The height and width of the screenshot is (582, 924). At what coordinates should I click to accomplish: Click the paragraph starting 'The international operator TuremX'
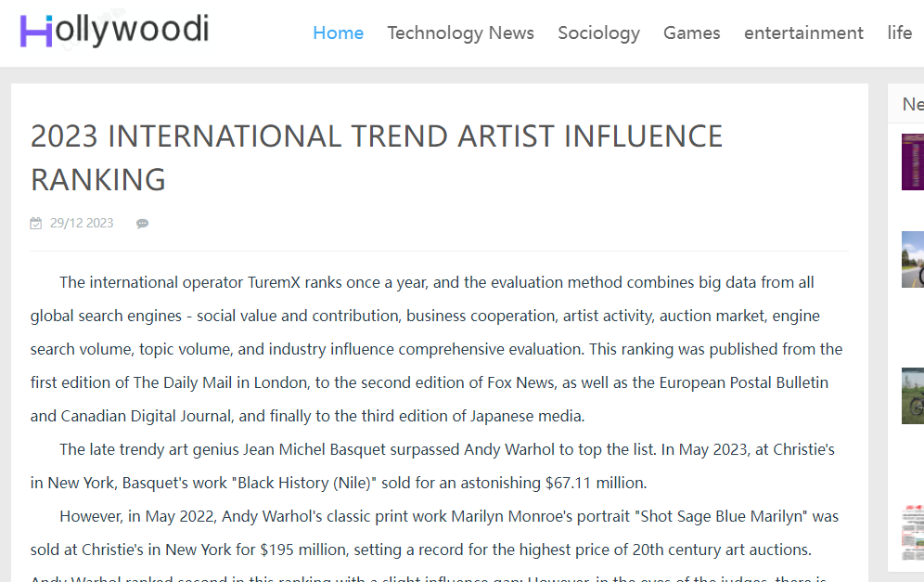click(439, 349)
